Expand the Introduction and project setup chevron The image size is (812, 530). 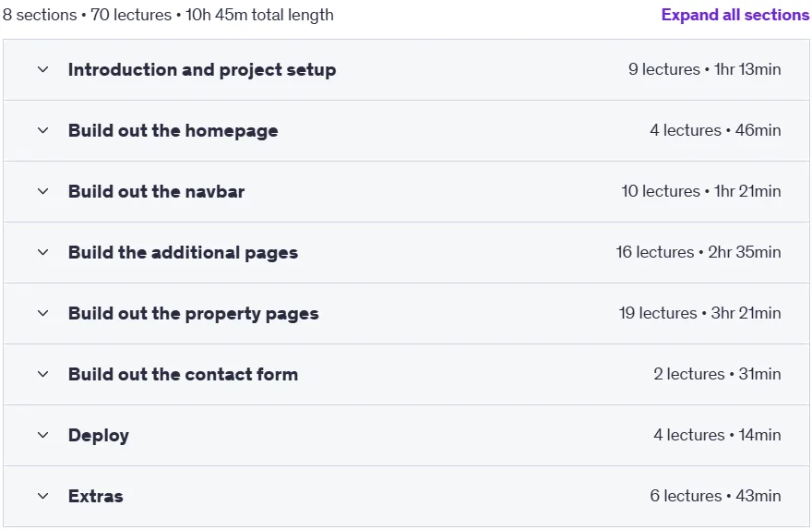tap(43, 69)
